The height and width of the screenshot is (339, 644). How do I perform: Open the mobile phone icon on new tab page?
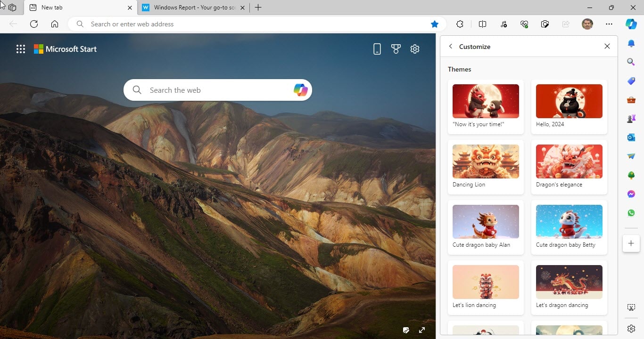pyautogui.click(x=377, y=49)
